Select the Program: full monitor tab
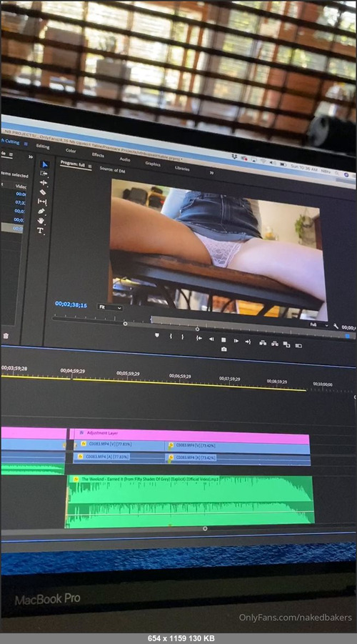Image resolution: width=357 pixels, height=644 pixels. tap(73, 163)
